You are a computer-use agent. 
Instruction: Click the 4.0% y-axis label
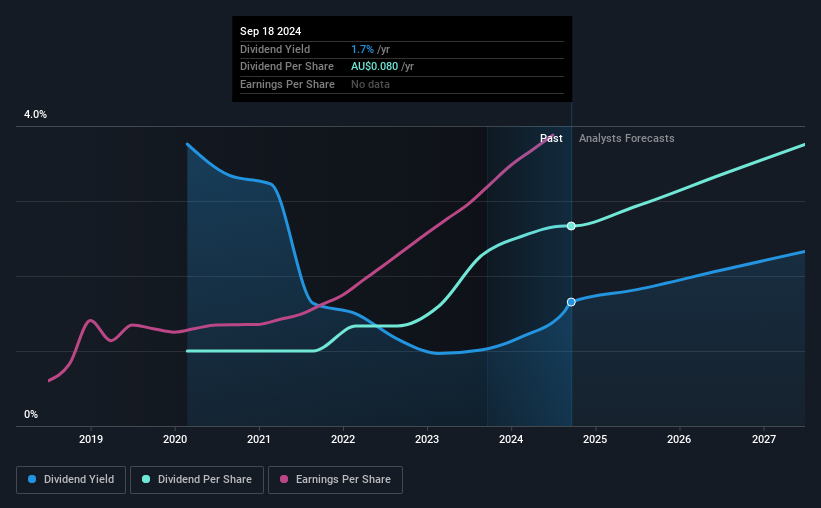[x=35, y=115]
